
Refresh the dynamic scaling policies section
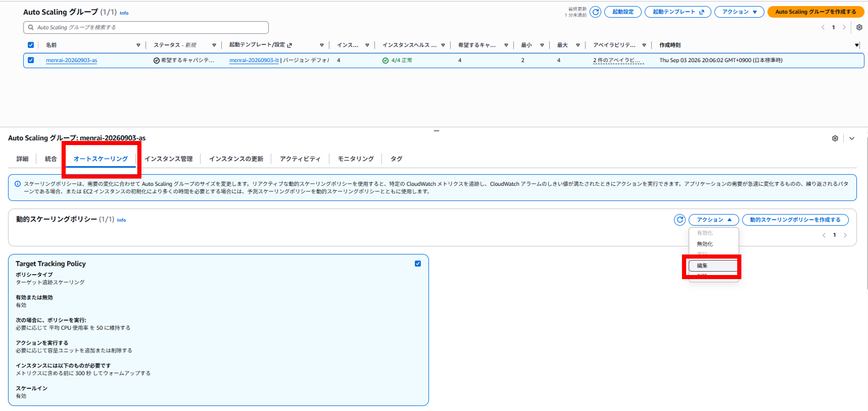(x=679, y=219)
